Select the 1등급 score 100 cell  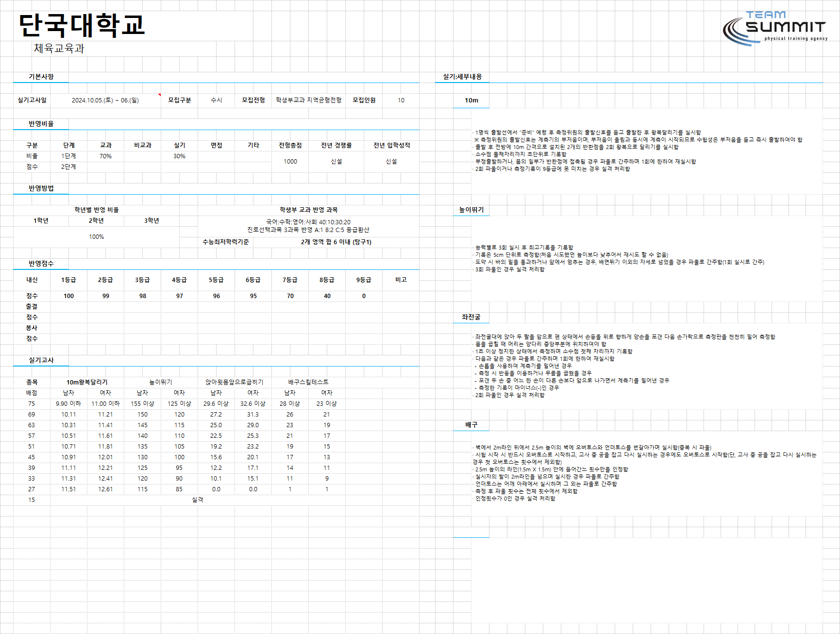coord(68,296)
